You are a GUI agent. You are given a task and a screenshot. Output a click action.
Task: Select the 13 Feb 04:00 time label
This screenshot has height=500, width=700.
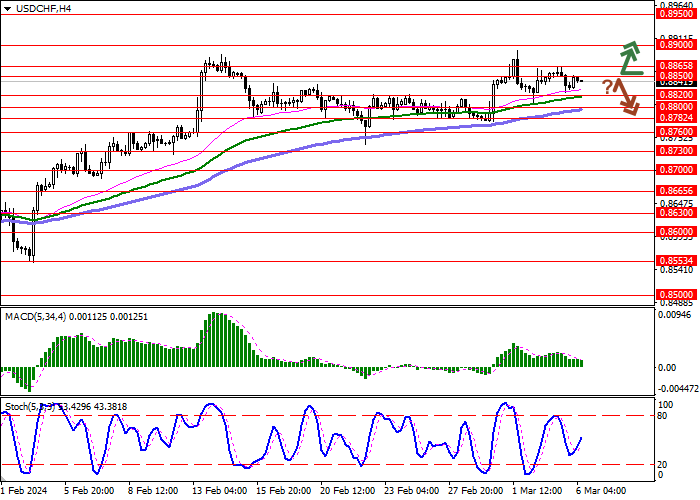point(219,491)
